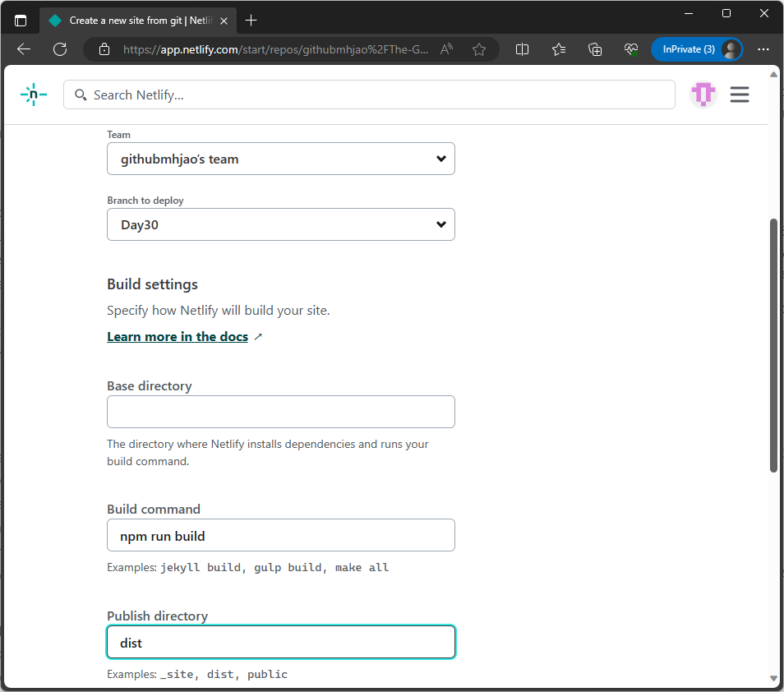
Task: Click the Build settings heading
Action: [153, 284]
